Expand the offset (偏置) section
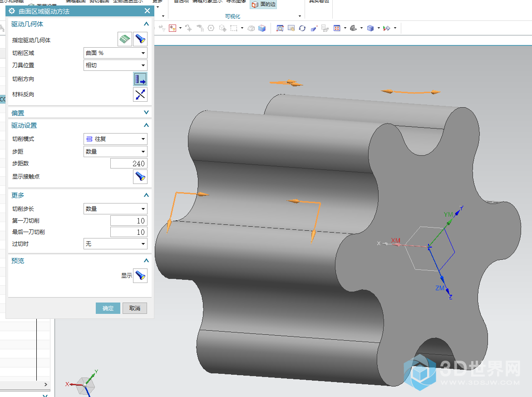Image resolution: width=532 pixels, height=397 pixels. tap(146, 112)
